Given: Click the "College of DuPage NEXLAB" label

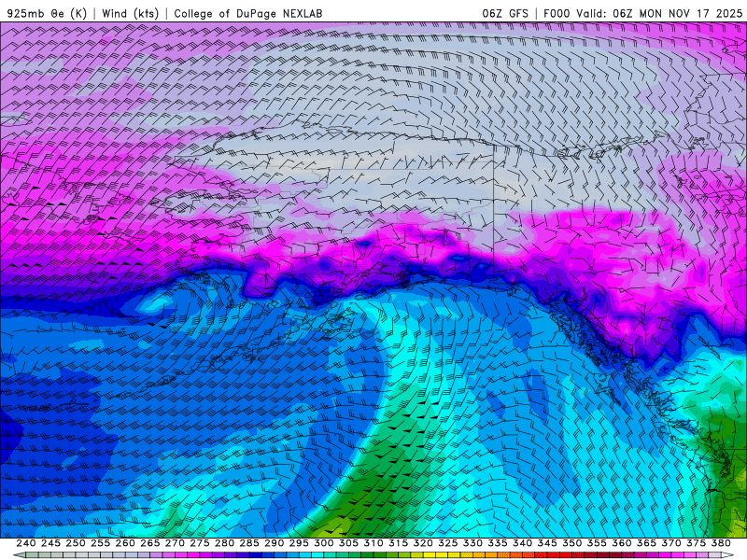Looking at the screenshot, I should [248, 13].
